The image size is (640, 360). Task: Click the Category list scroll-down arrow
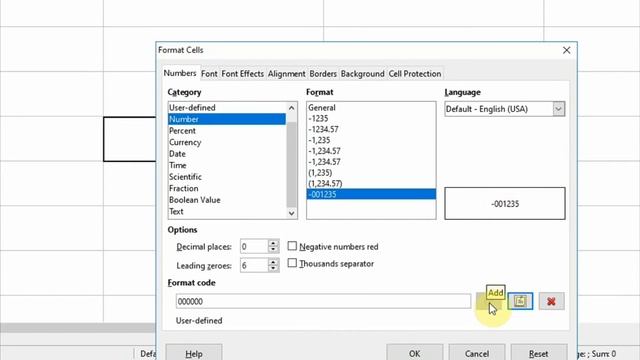(x=291, y=213)
